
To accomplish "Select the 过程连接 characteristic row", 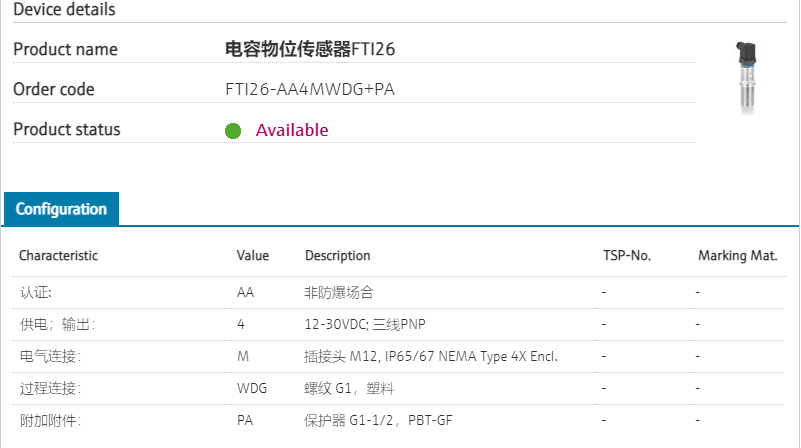I will pyautogui.click(x=50, y=388).
